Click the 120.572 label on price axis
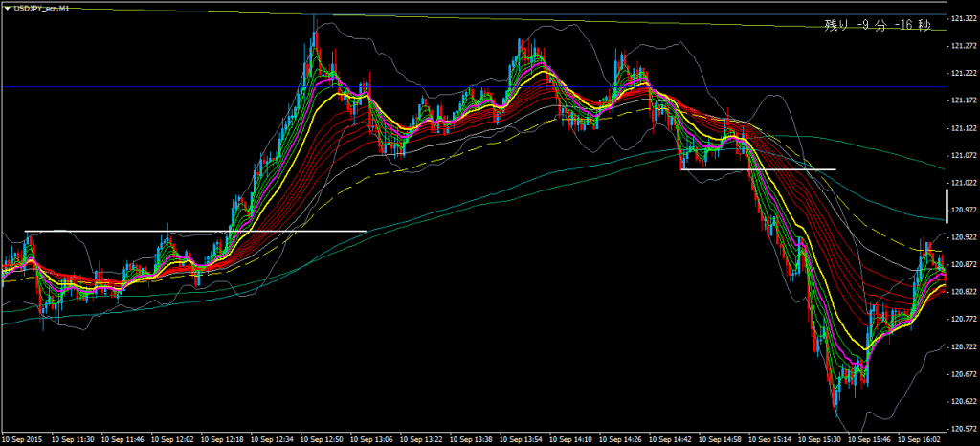 [x=962, y=429]
